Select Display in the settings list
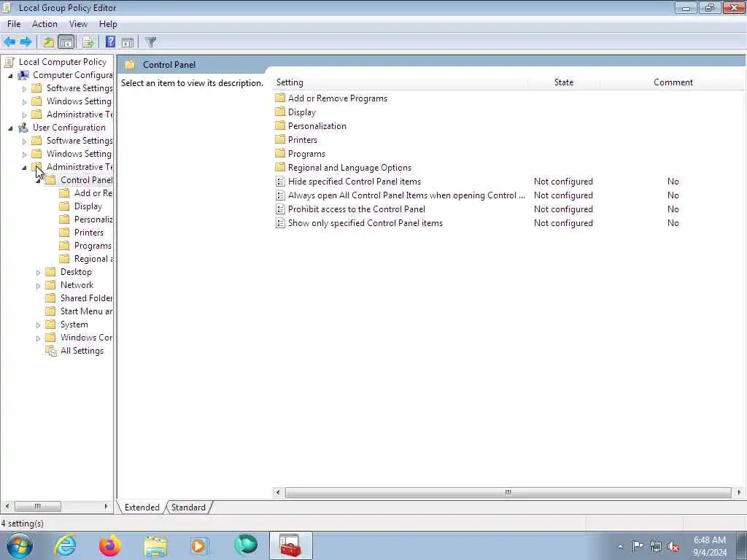Screen dimensions: 747x560 (x=302, y=112)
